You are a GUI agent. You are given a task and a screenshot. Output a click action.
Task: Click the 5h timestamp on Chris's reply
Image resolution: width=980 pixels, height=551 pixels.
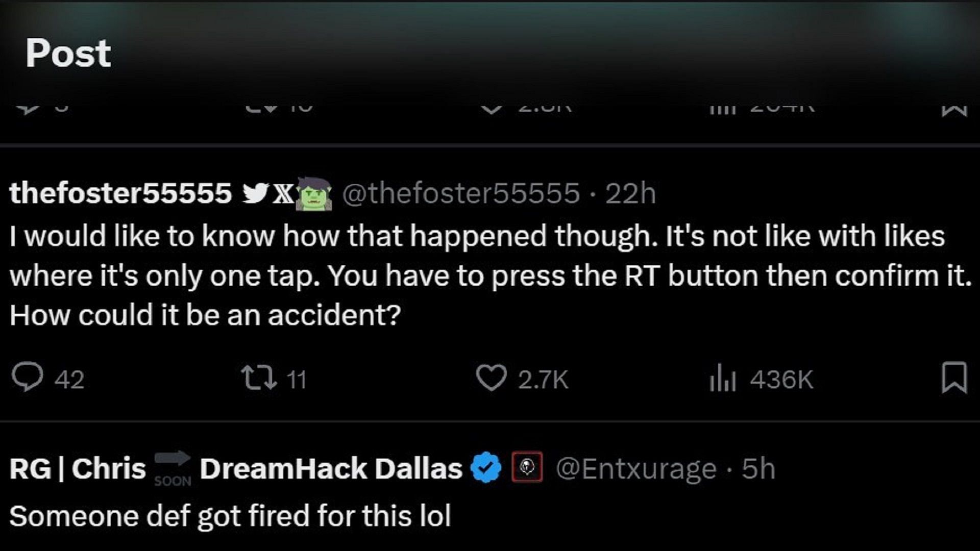[758, 468]
